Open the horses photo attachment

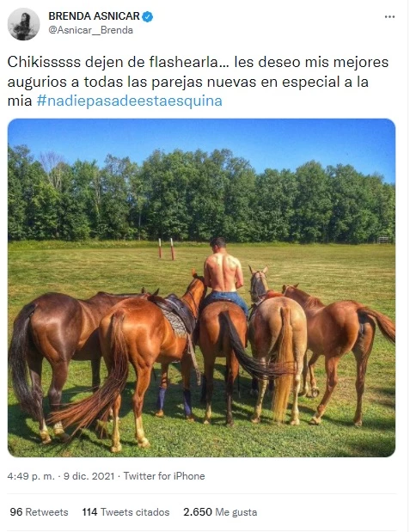pos(202,288)
